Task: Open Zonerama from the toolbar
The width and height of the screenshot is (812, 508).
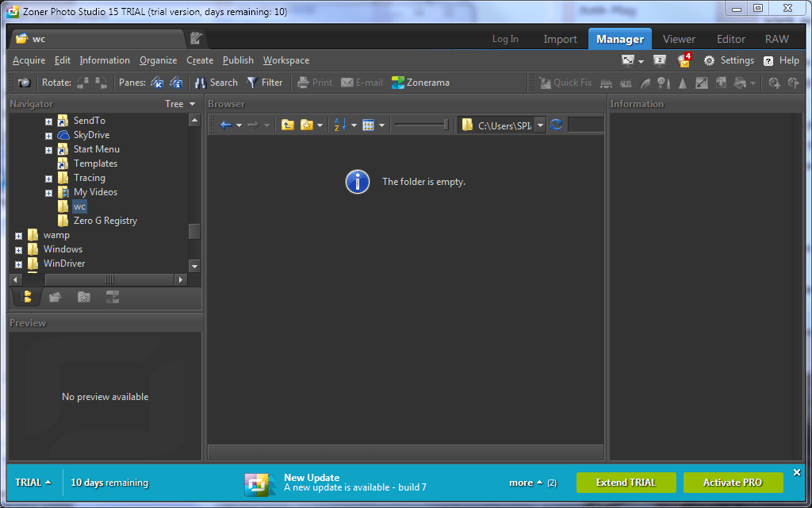Action: (420, 83)
